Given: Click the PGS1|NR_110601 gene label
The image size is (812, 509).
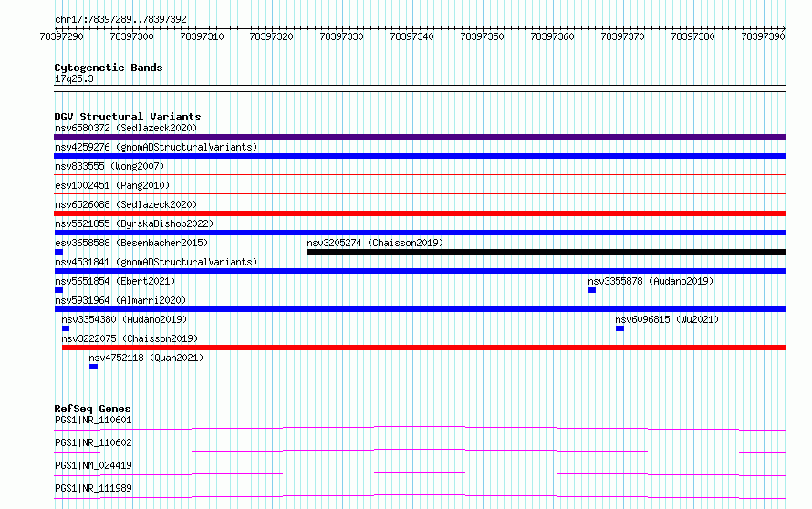Looking at the screenshot, I should (93, 420).
